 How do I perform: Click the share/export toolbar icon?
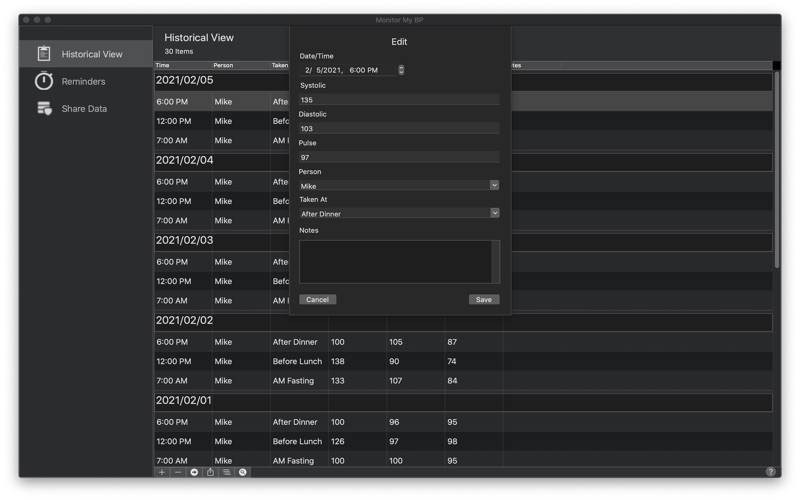pyautogui.click(x=210, y=472)
